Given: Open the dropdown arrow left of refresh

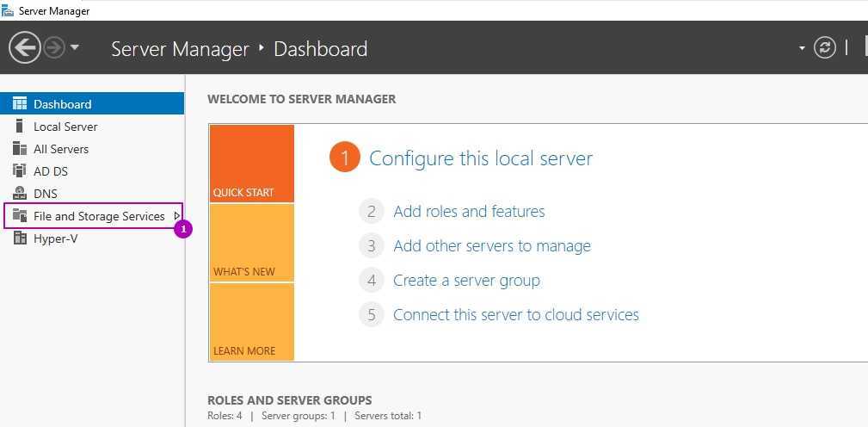Looking at the screenshot, I should point(802,47).
